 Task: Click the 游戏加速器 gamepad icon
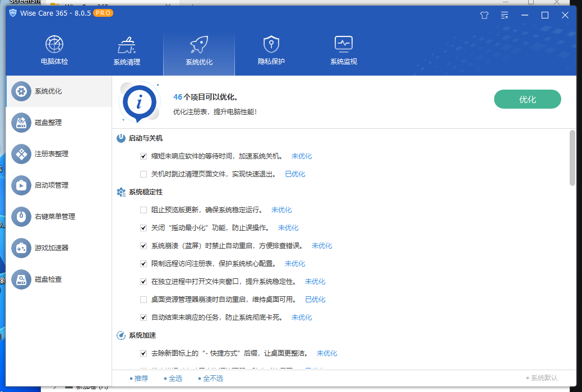pos(21,248)
